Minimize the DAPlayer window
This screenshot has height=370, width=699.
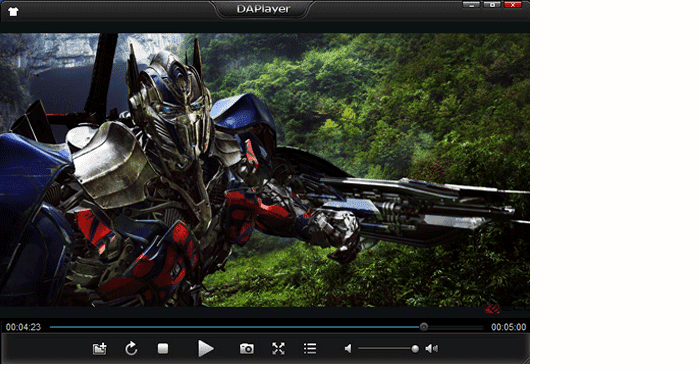pos(471,5)
